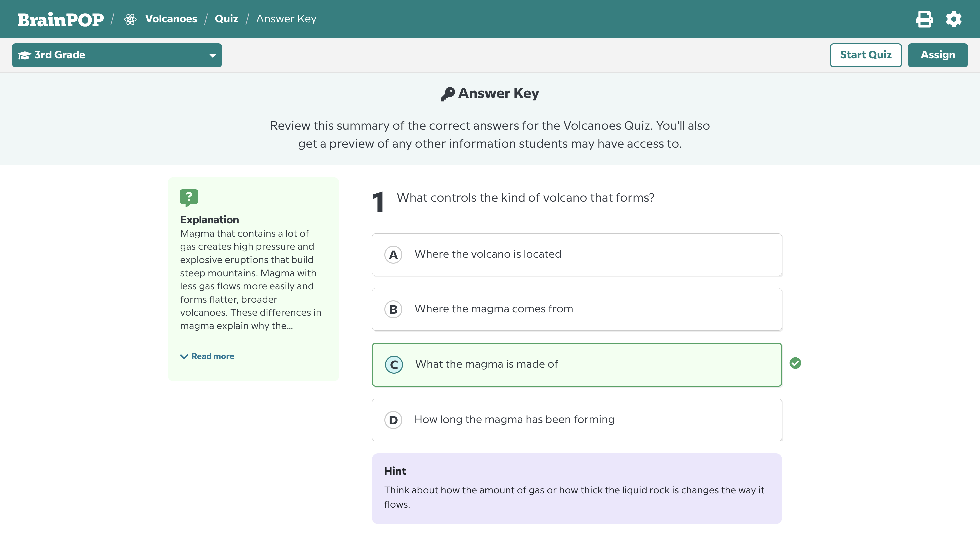Click the graduation cap icon in grade selector
Viewport: 980px width, 536px height.
(x=25, y=56)
